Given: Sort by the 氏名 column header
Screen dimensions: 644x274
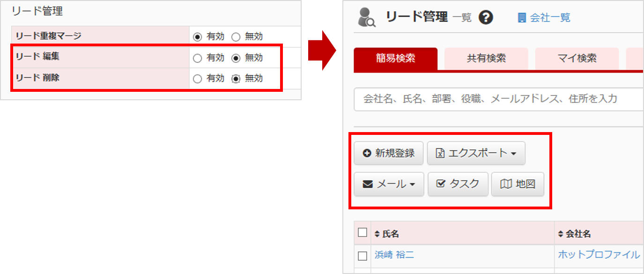Looking at the screenshot, I should tap(387, 234).
